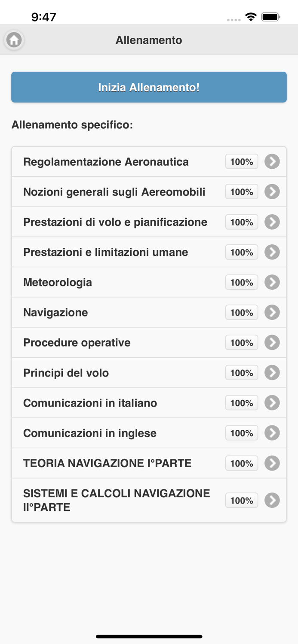Click the 100% badge beside Navigazione

tap(241, 312)
